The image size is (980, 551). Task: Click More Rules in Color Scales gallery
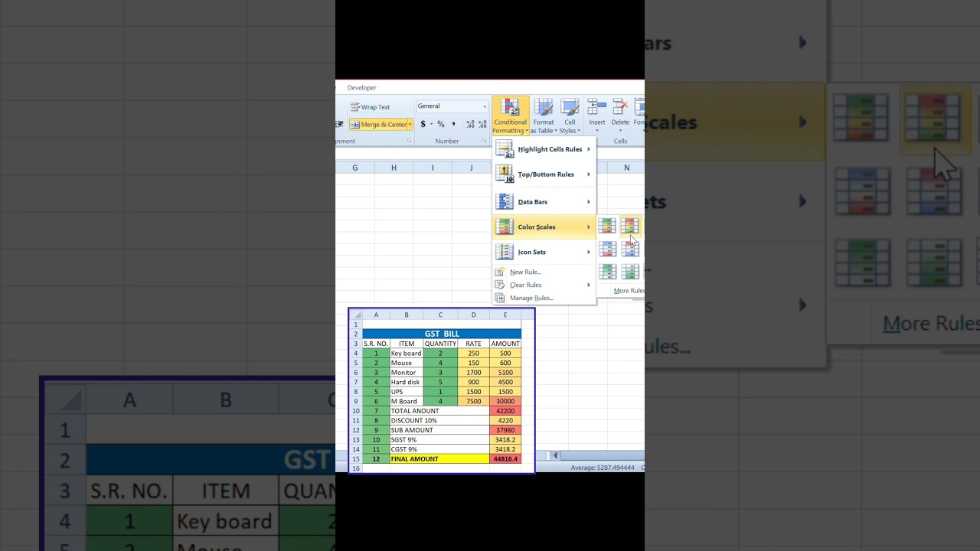(629, 291)
